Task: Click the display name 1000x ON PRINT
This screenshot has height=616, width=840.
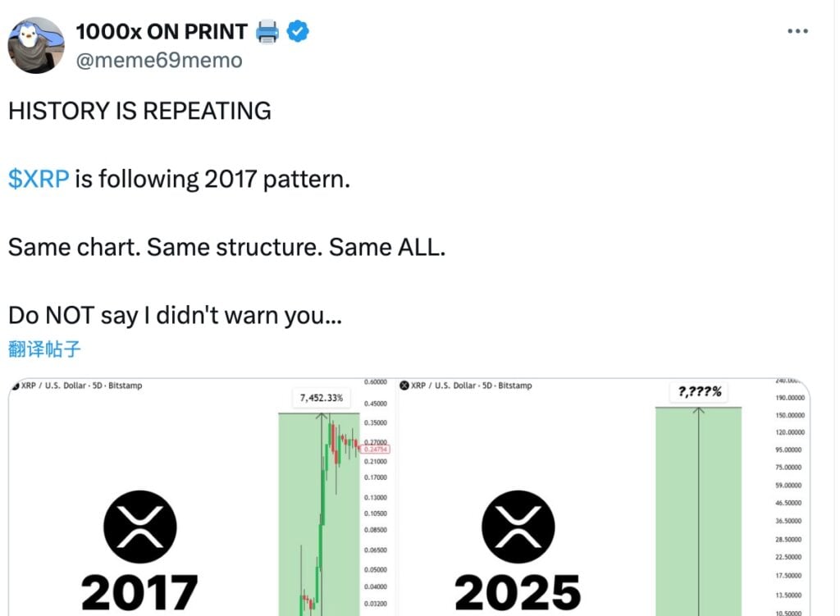Action: tap(160, 31)
